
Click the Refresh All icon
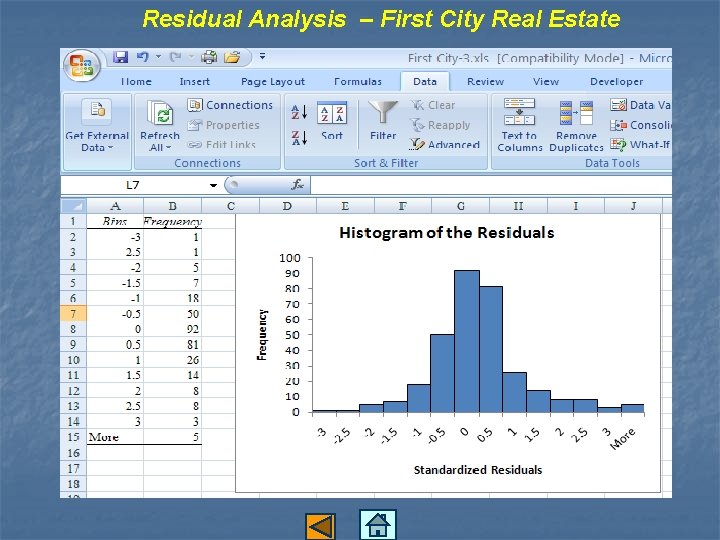pyautogui.click(x=160, y=112)
